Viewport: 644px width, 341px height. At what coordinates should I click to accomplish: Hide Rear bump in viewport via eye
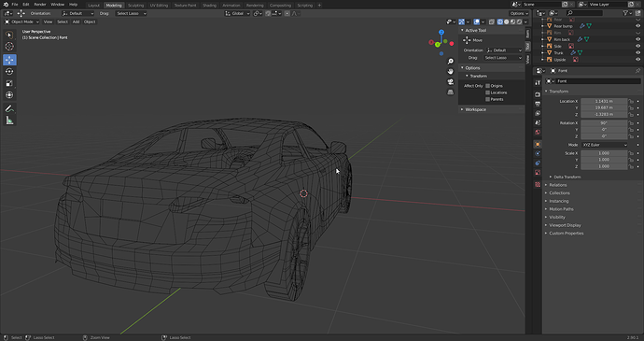(637, 26)
